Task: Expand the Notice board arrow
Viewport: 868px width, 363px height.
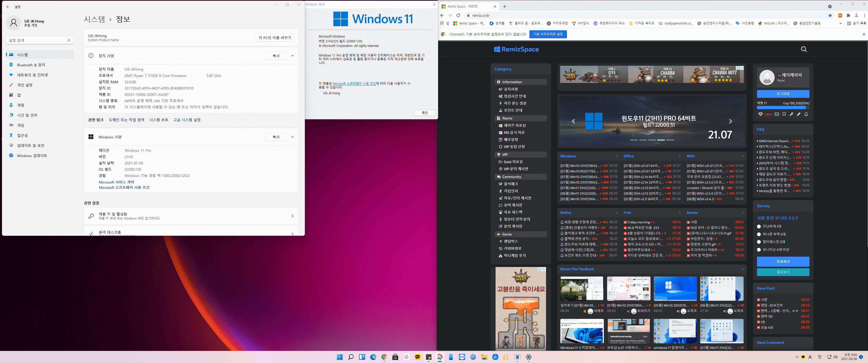Action: coord(617,213)
